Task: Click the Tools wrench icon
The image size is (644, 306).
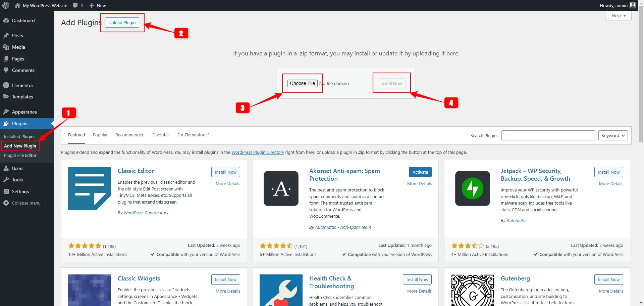Action: pos(6,180)
